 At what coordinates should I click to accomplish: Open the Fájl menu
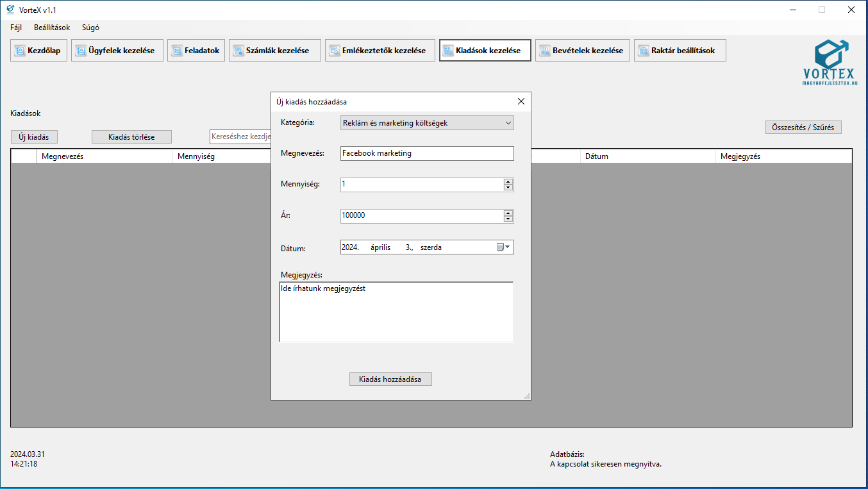(16, 28)
